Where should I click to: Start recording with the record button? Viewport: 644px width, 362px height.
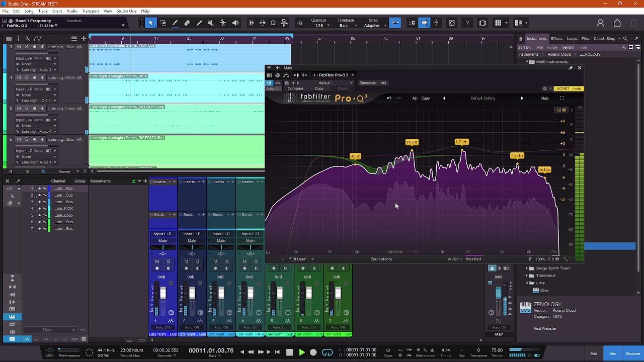coord(313,352)
